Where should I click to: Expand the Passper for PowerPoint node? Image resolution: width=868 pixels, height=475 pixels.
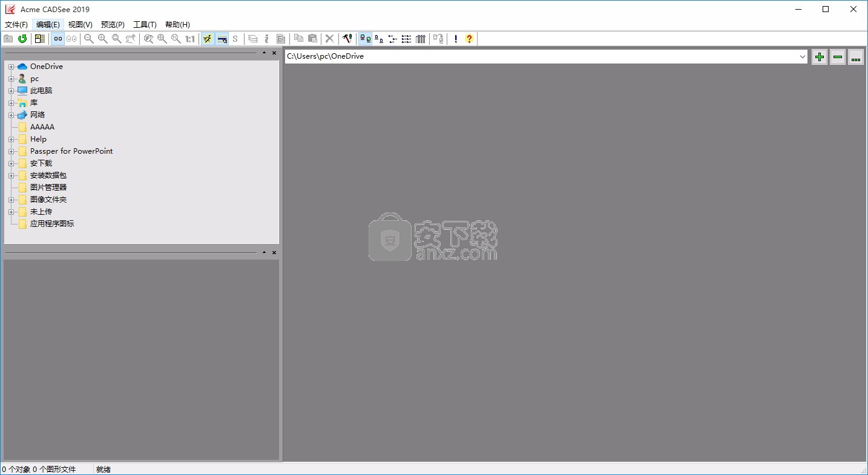(x=11, y=151)
